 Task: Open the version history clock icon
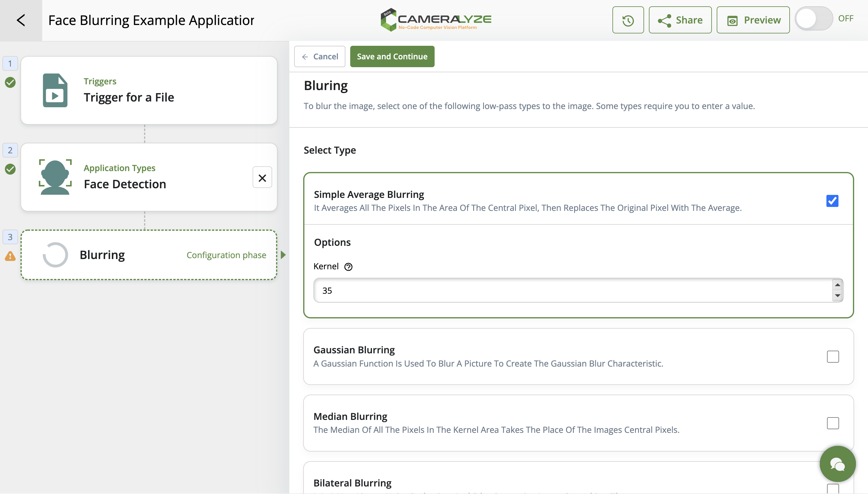[628, 20]
